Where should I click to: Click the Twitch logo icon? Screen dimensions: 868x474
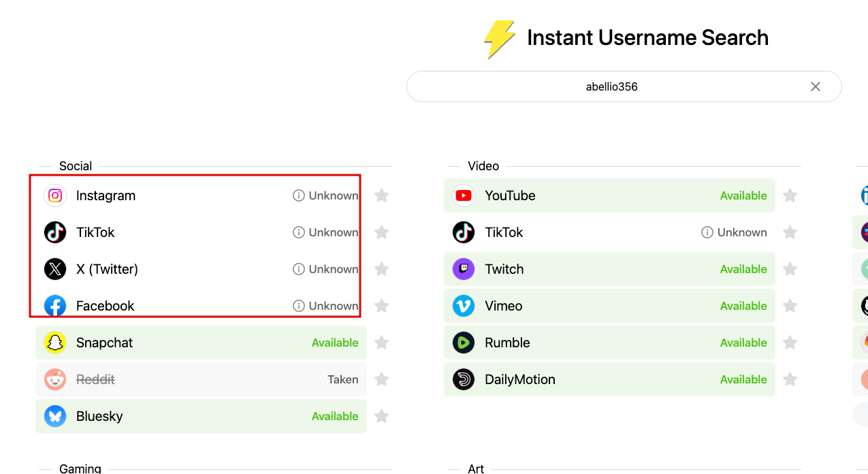coord(464,269)
